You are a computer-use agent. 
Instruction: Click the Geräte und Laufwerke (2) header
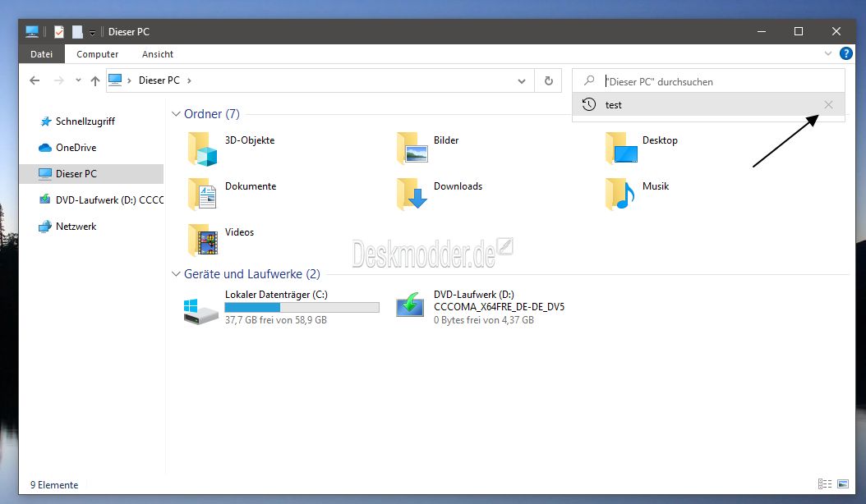coord(252,274)
